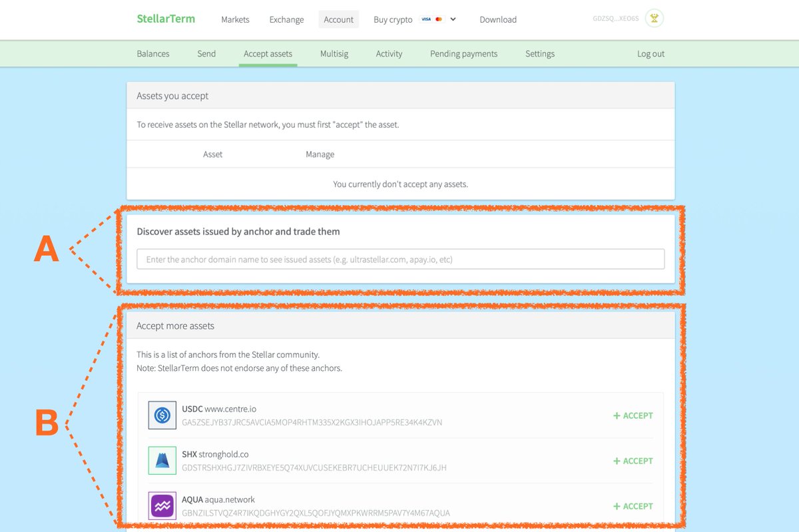The width and height of the screenshot is (799, 532).
Task: Click the account avatar icon
Action: point(655,19)
